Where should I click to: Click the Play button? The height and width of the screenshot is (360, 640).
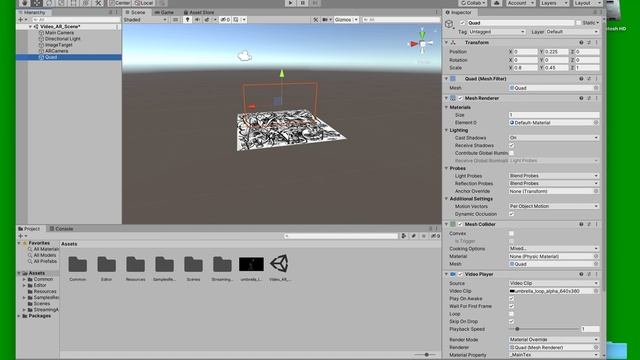290,3
